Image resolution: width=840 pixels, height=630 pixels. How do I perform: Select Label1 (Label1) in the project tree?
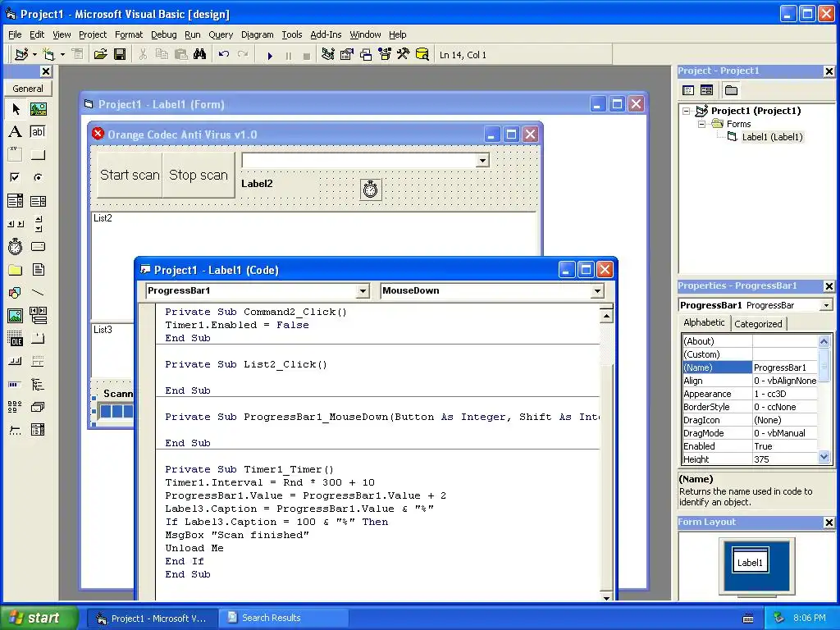tap(772, 137)
